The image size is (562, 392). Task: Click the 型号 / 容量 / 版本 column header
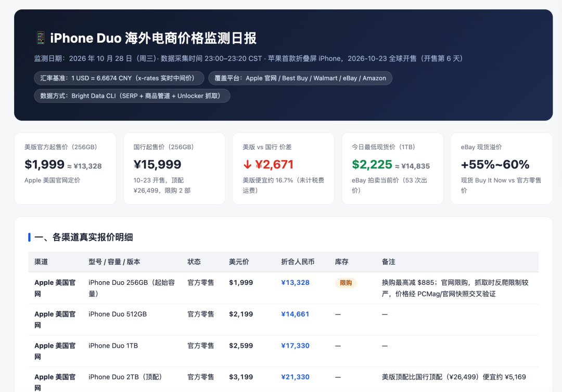point(114,262)
